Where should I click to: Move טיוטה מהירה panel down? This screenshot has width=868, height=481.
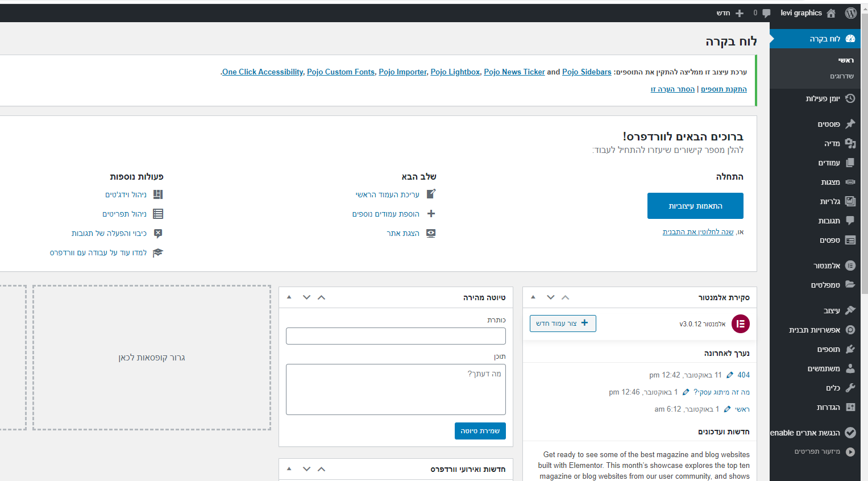pyautogui.click(x=306, y=297)
